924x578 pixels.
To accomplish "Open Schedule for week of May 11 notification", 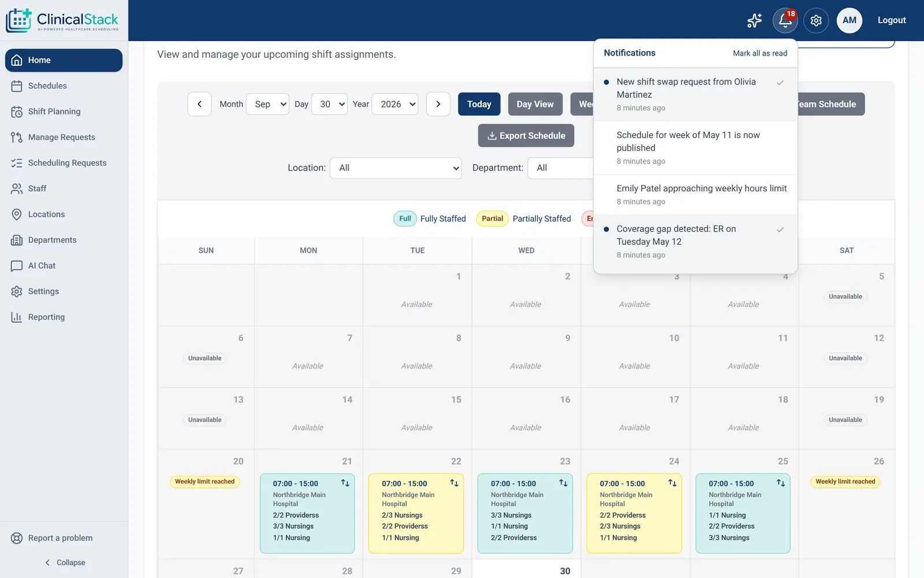I will click(695, 148).
